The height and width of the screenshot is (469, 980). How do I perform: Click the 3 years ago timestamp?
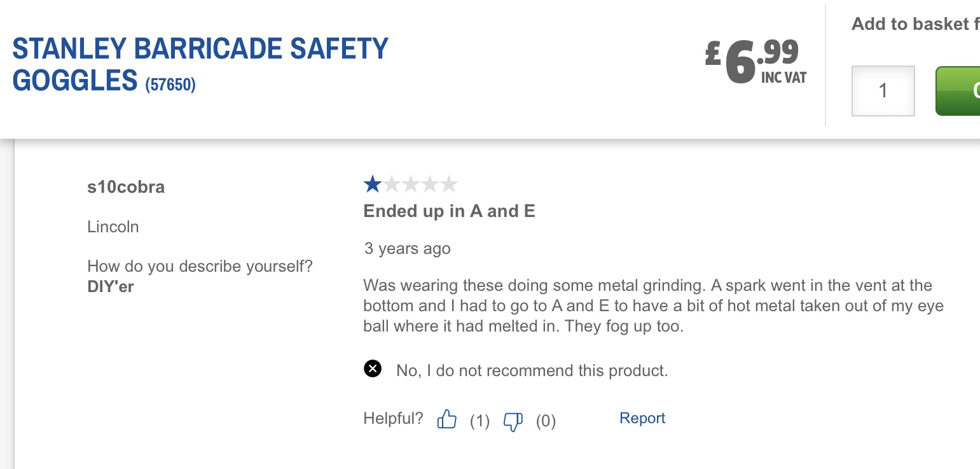tap(407, 248)
